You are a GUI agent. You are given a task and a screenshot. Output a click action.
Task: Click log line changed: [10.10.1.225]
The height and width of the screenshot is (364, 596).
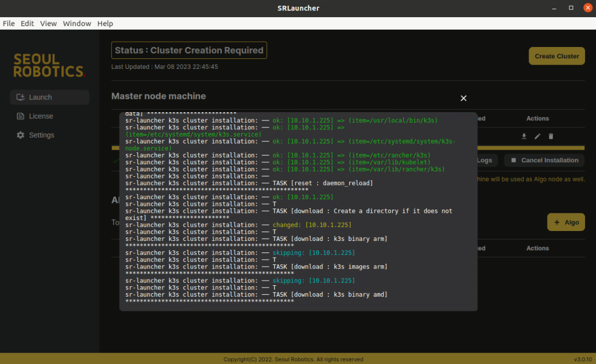coord(239,225)
